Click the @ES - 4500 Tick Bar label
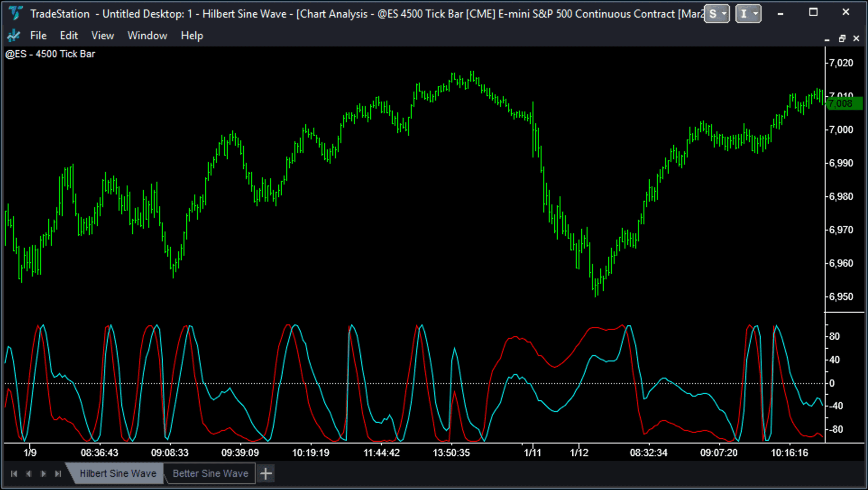The width and height of the screenshot is (868, 490). click(50, 54)
